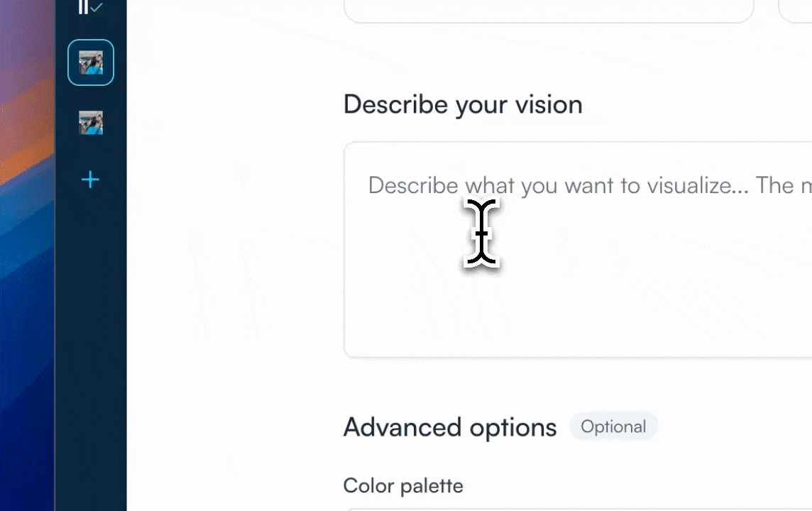Expand the Advanced options section heading

(450, 427)
